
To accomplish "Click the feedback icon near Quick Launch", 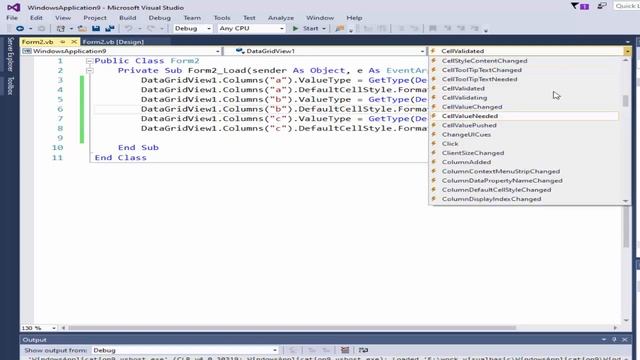I will pyautogui.click(x=602, y=6).
